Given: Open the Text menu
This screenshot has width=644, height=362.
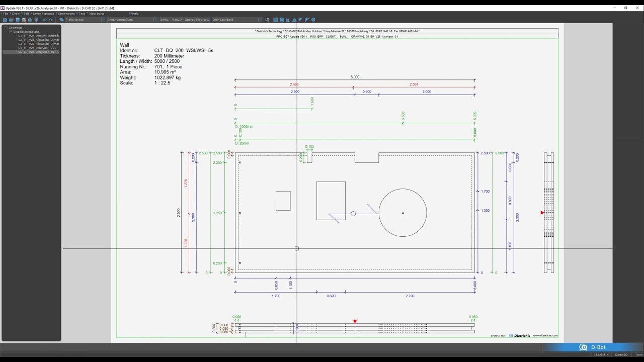Looking at the screenshot, I should [82, 14].
